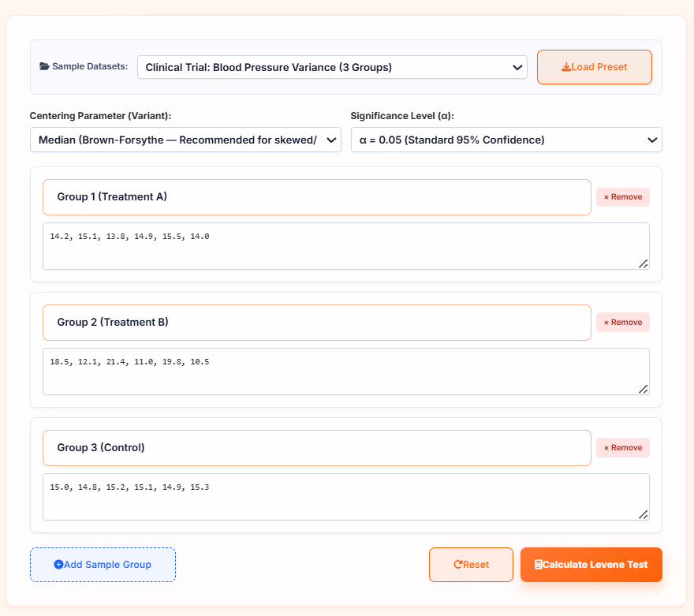Click the resize handle of Group 1 textarea
The image size is (694, 616).
644,264
